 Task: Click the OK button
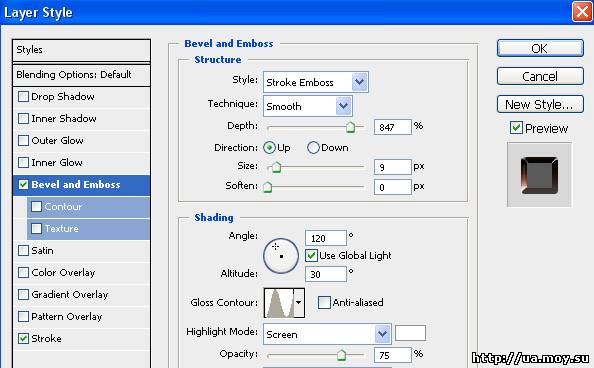(540, 49)
